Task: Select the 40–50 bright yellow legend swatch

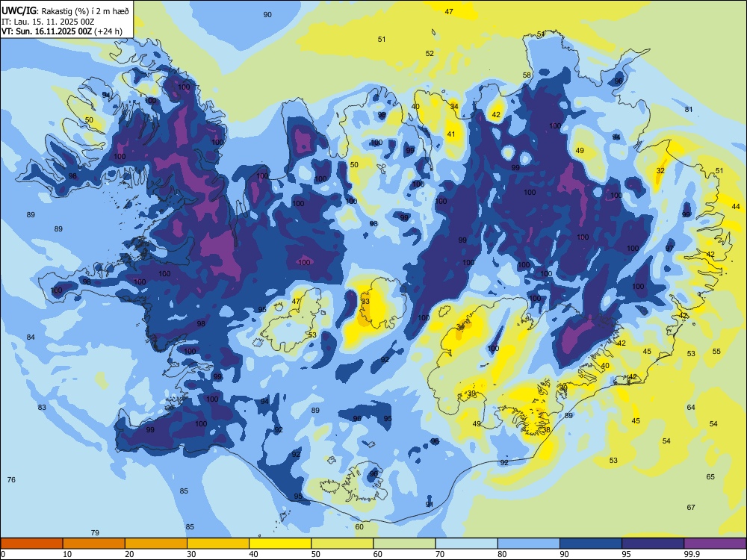Action: pos(280,544)
